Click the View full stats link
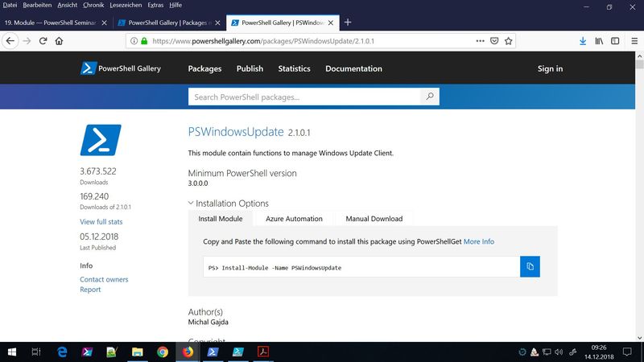Viewport: 644px width, 362px height. [101, 222]
